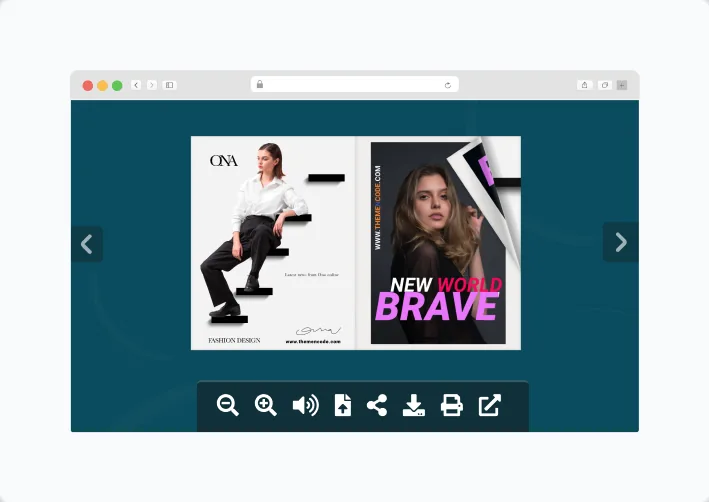Click the BRAVE headline text
The width and height of the screenshot is (709, 502).
437,306
